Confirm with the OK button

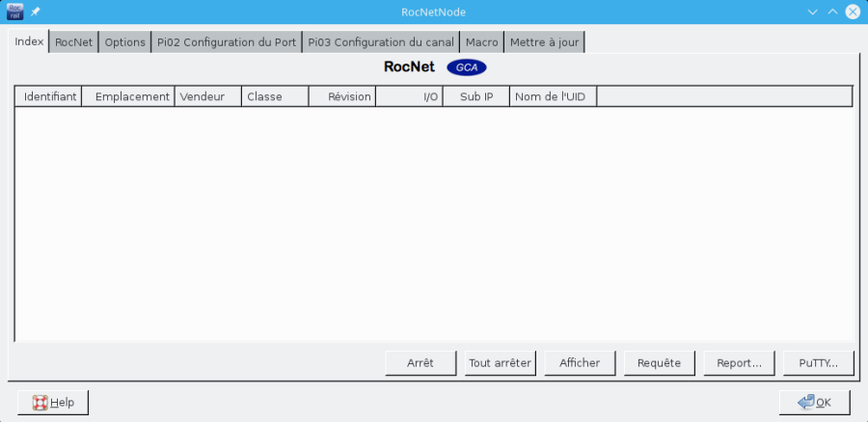[x=815, y=402]
